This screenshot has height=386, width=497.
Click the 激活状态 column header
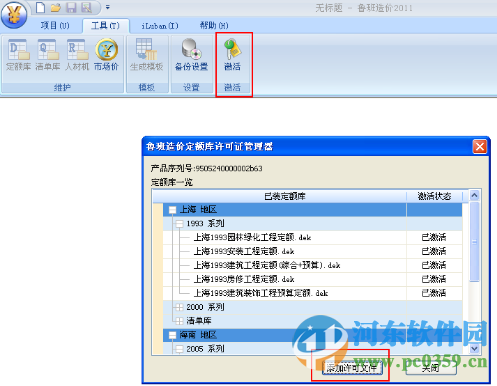click(434, 196)
